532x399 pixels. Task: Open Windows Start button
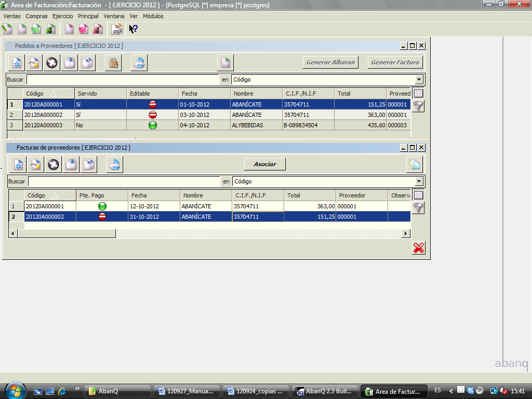tap(15, 390)
